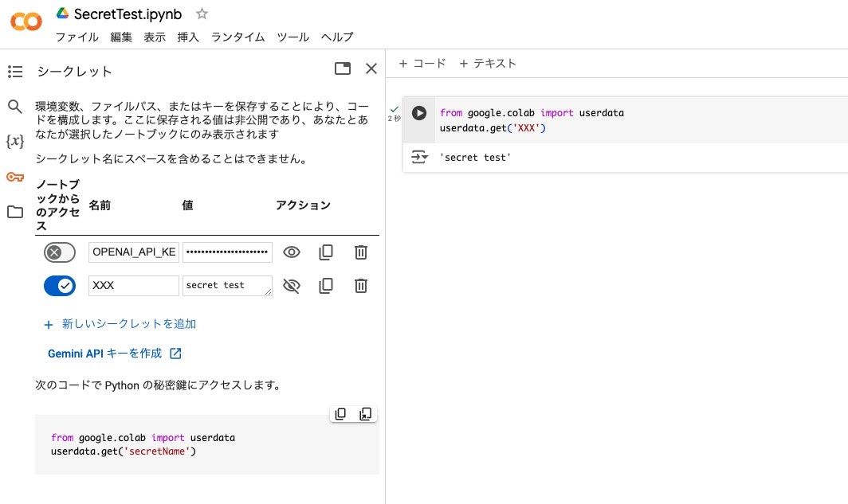Copy the Python secrets code snippet
Viewport: 848px width, 504px height.
click(x=340, y=413)
